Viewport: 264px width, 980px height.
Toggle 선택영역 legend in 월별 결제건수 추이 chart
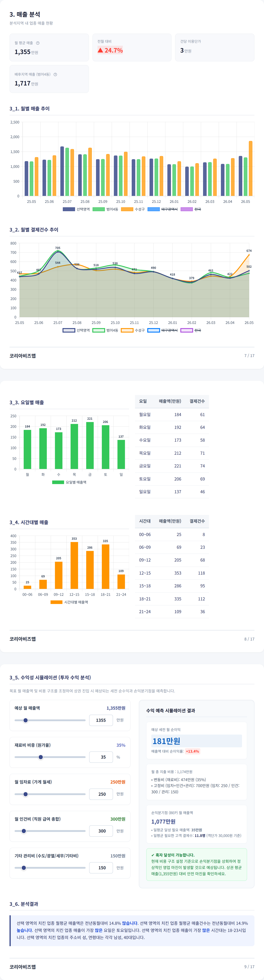[x=76, y=330]
